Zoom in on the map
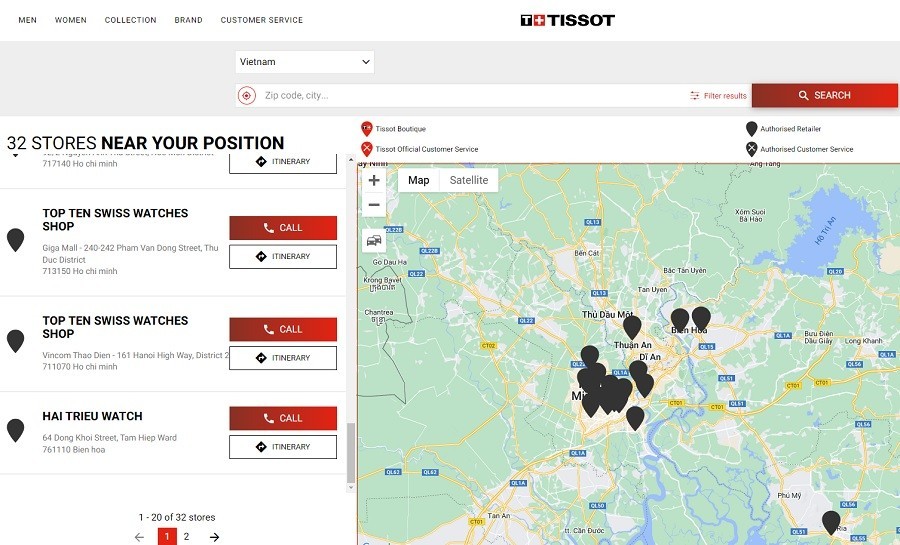This screenshot has height=545, width=900. click(374, 181)
